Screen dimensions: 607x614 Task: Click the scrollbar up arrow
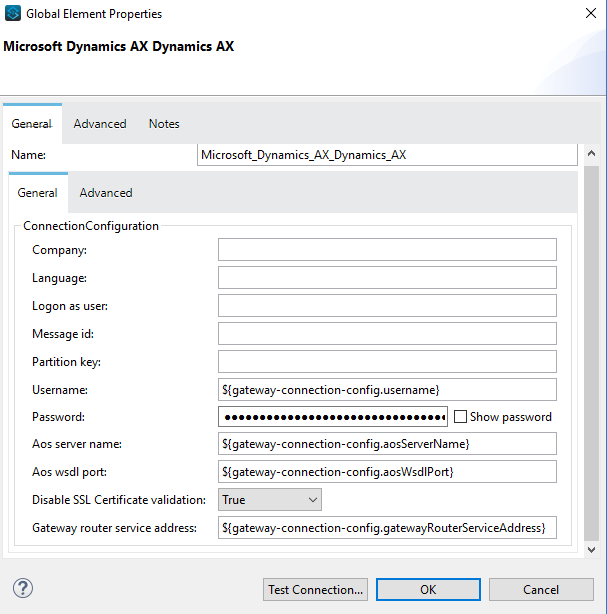click(x=591, y=155)
